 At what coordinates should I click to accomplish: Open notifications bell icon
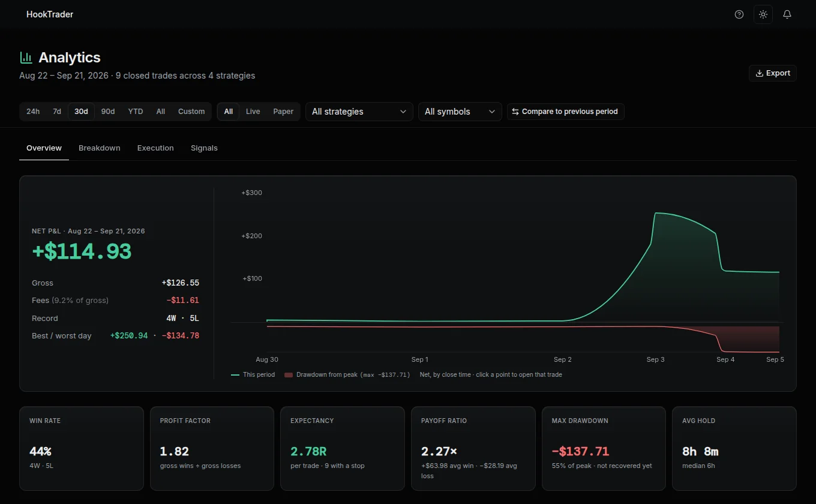click(x=787, y=14)
